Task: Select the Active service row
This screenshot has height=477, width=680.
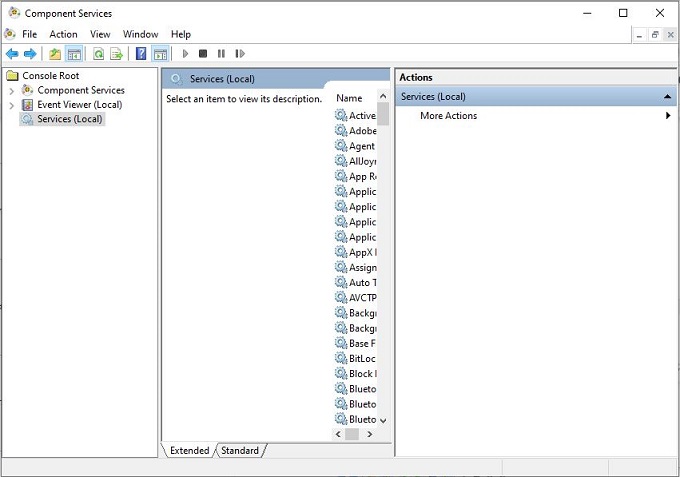Action: click(x=356, y=115)
